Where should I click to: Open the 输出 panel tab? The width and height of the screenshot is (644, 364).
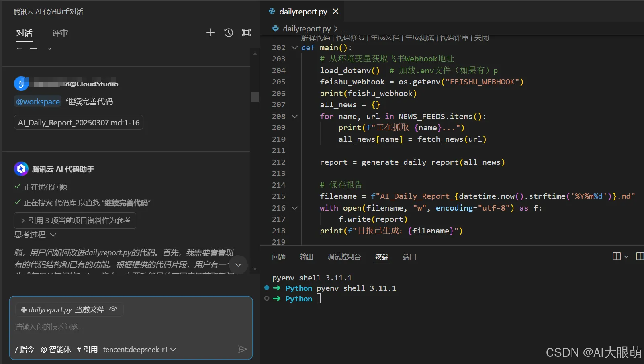(307, 257)
